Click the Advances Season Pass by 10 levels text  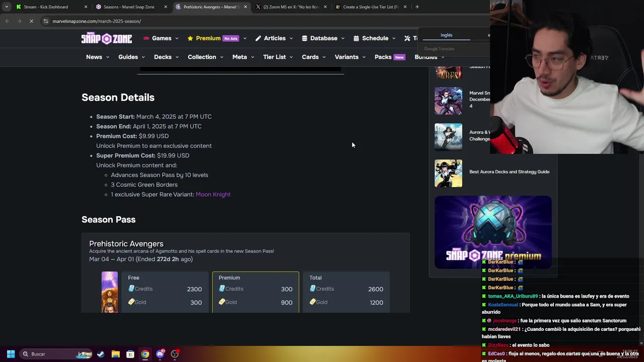click(159, 175)
